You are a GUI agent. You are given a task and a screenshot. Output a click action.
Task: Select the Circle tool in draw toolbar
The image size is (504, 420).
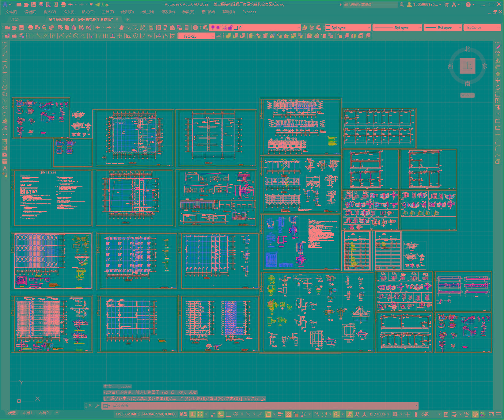(5, 87)
